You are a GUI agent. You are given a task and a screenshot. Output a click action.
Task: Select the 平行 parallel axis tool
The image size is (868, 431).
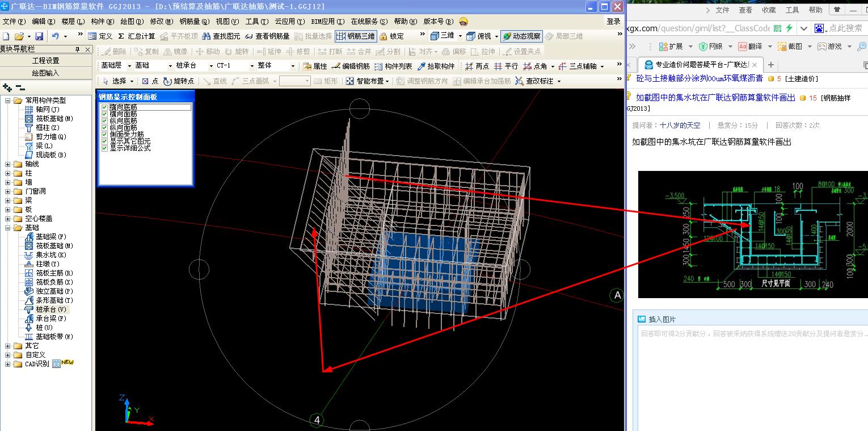coord(506,66)
